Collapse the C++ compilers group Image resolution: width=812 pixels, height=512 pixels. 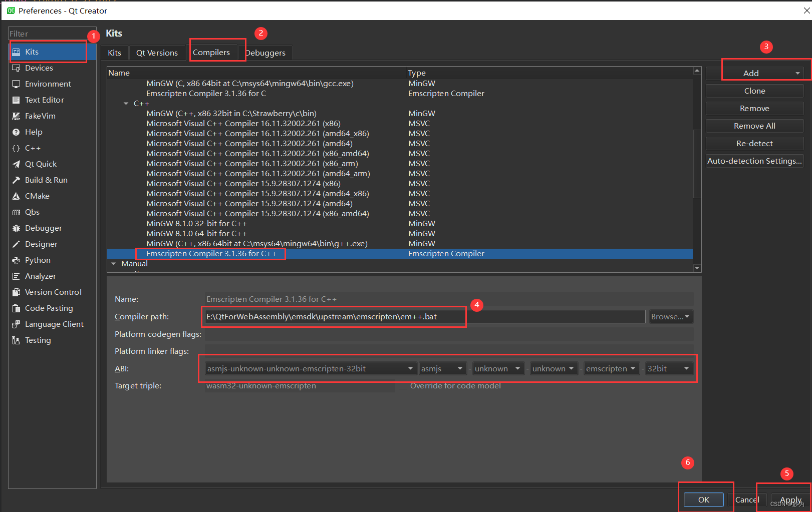coord(126,103)
